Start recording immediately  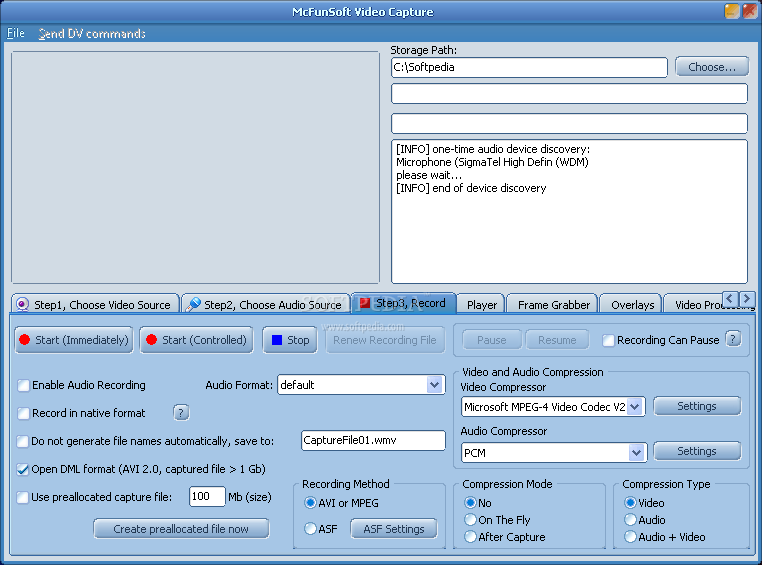[x=74, y=340]
